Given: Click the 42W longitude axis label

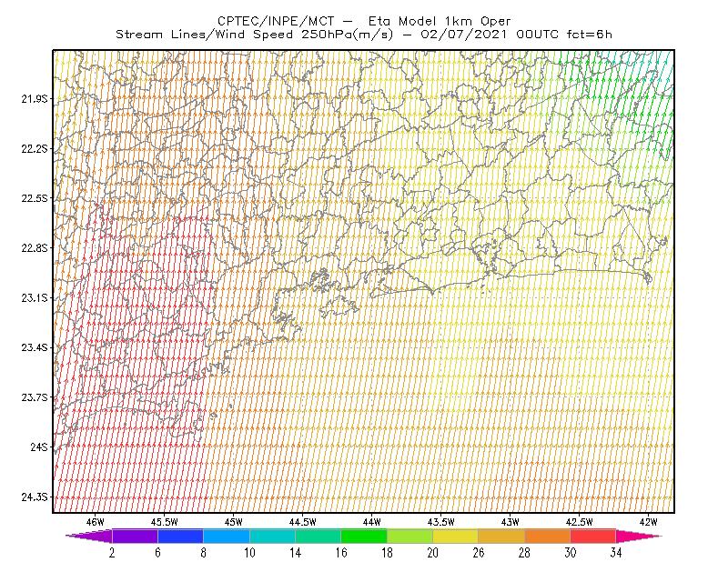Looking at the screenshot, I should [x=648, y=522].
